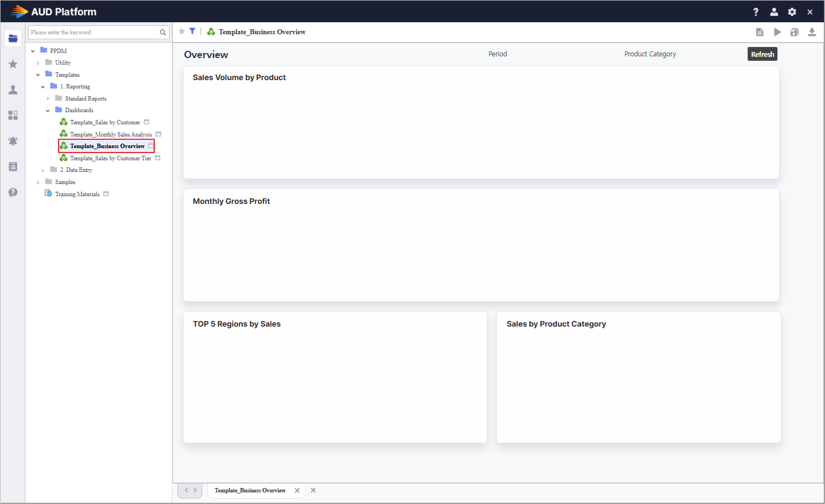Click the run play icon in top toolbar
Image resolution: width=825 pixels, height=504 pixels.
(x=777, y=32)
